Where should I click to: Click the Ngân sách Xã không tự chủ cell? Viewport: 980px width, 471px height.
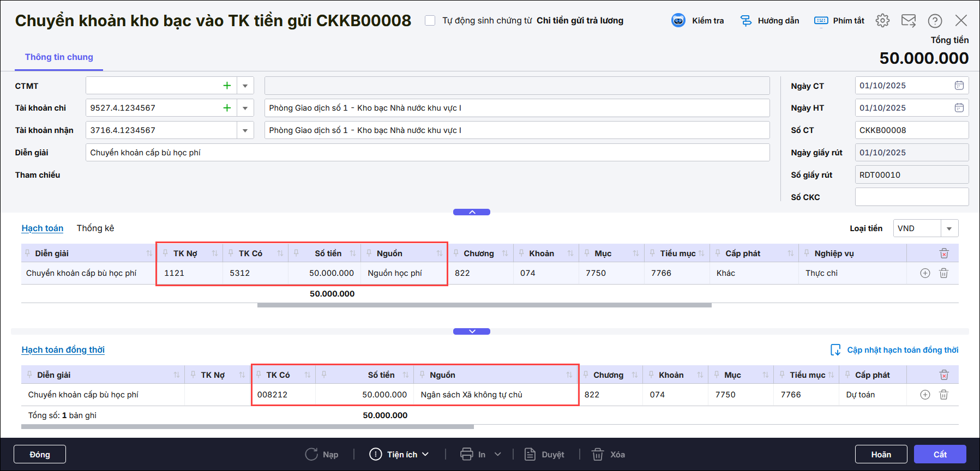(x=496, y=395)
